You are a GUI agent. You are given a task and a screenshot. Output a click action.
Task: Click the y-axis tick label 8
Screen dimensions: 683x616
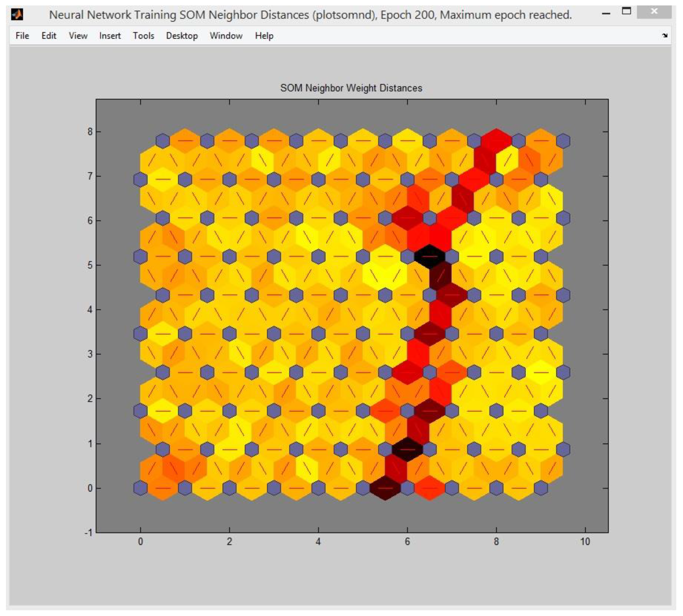[x=90, y=132]
